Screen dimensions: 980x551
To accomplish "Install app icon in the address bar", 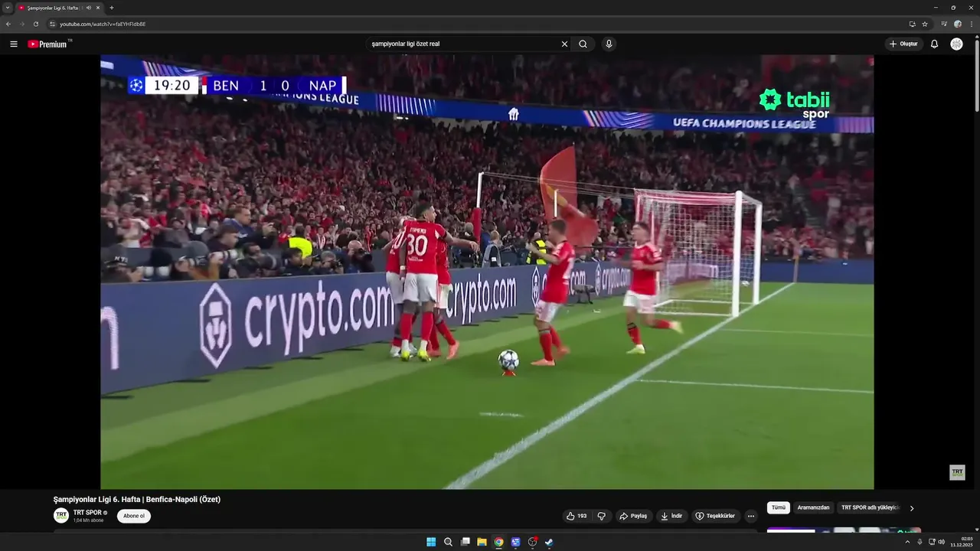I will (912, 24).
